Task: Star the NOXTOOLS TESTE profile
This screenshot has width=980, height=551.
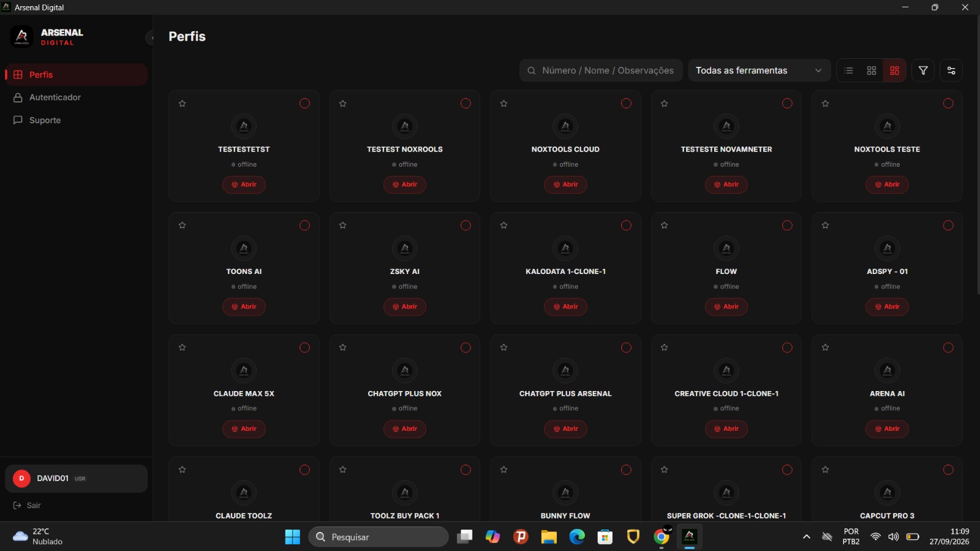Action: click(x=825, y=104)
